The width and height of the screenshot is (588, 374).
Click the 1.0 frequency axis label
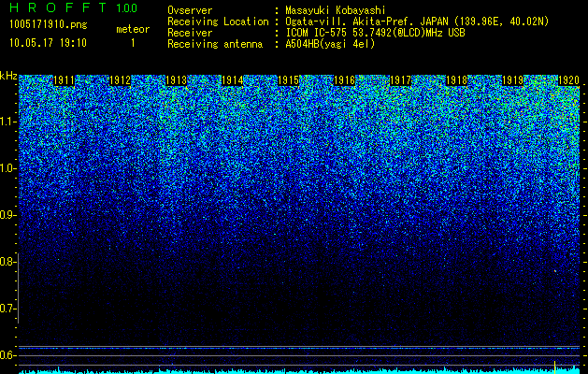(x=7, y=169)
